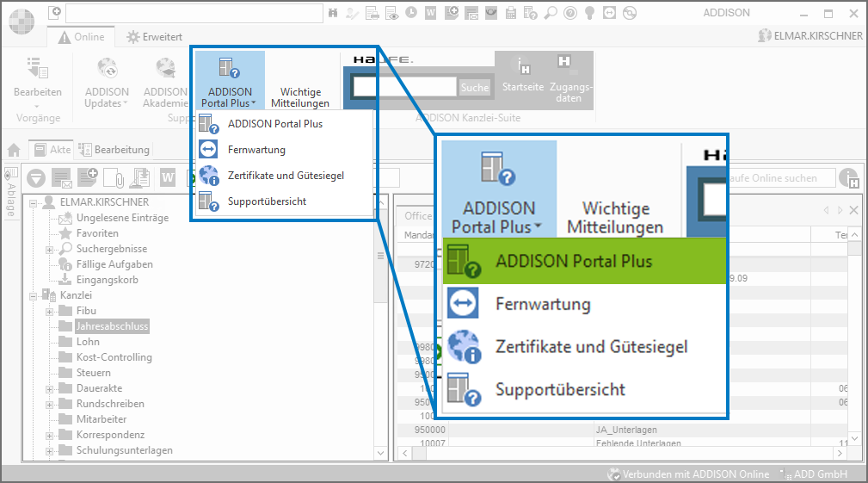Expand the Dauerakte folder node
Viewport: 868px width, 483px height.
[50, 388]
